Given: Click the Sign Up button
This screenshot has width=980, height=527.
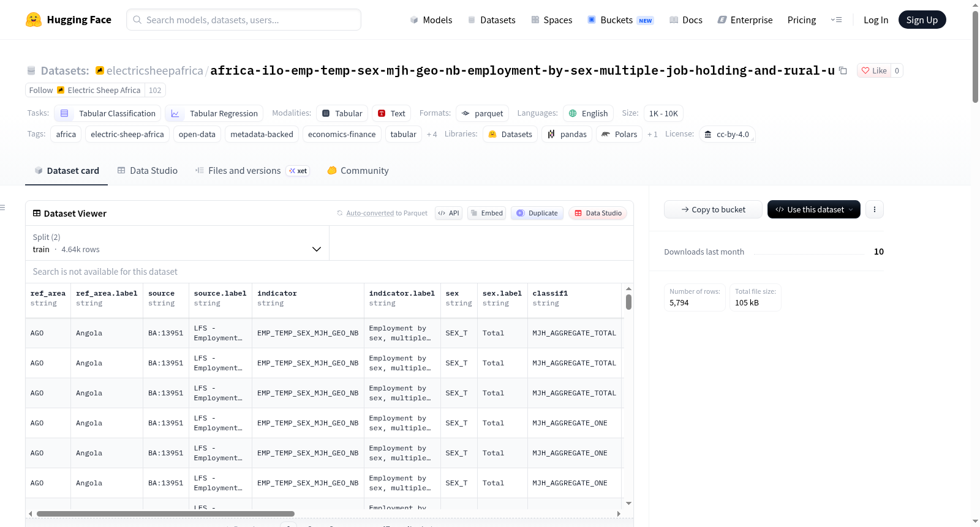Looking at the screenshot, I should click(922, 20).
